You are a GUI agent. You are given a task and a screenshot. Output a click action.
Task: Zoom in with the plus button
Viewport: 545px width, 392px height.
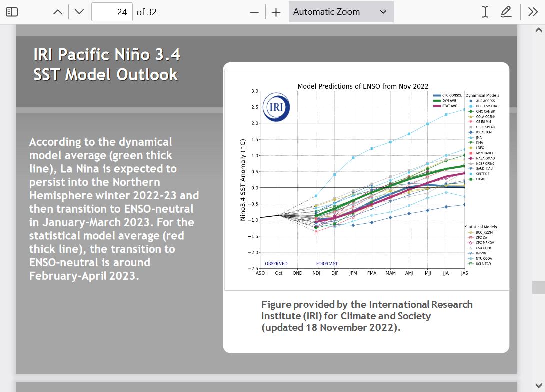[x=276, y=12]
